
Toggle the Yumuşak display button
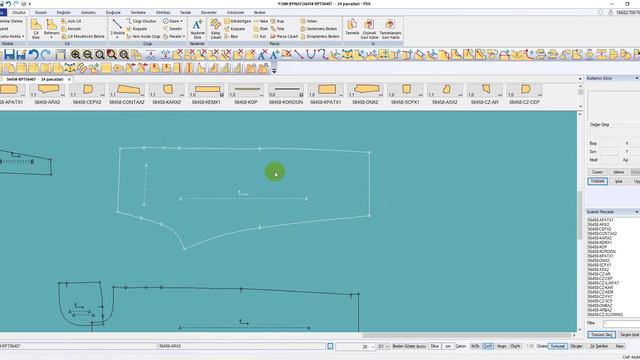click(558, 346)
